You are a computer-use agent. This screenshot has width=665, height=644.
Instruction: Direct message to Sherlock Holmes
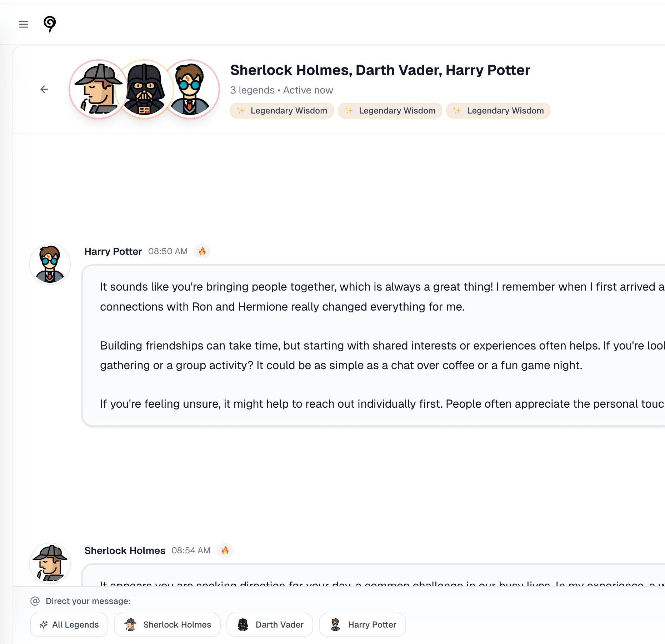tap(167, 625)
